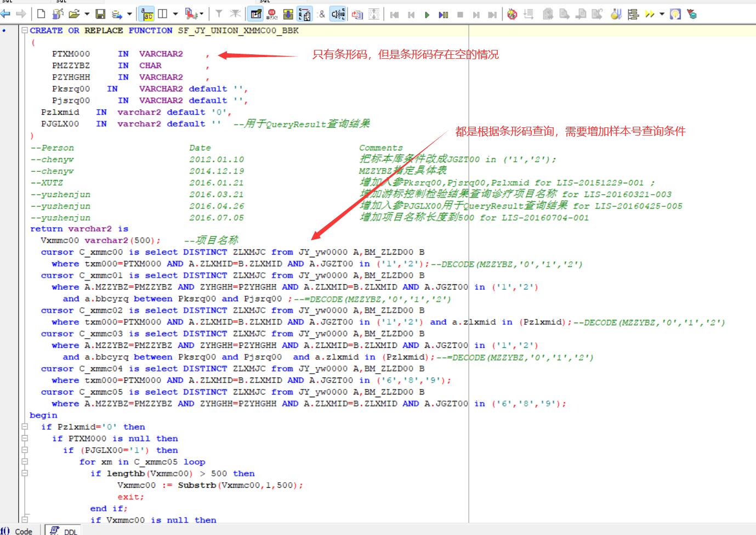Collapse the CREATE OR REPLACE FUNCTION block

pos(24,31)
